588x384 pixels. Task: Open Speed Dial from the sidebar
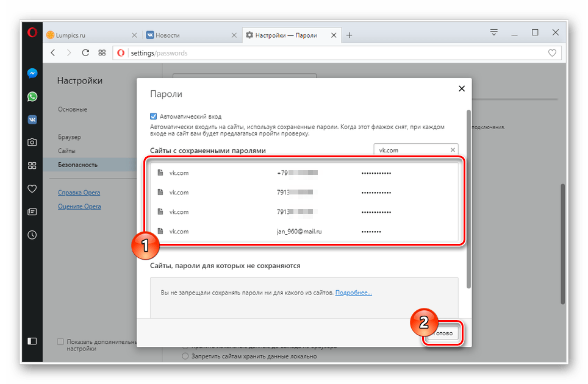pos(32,166)
